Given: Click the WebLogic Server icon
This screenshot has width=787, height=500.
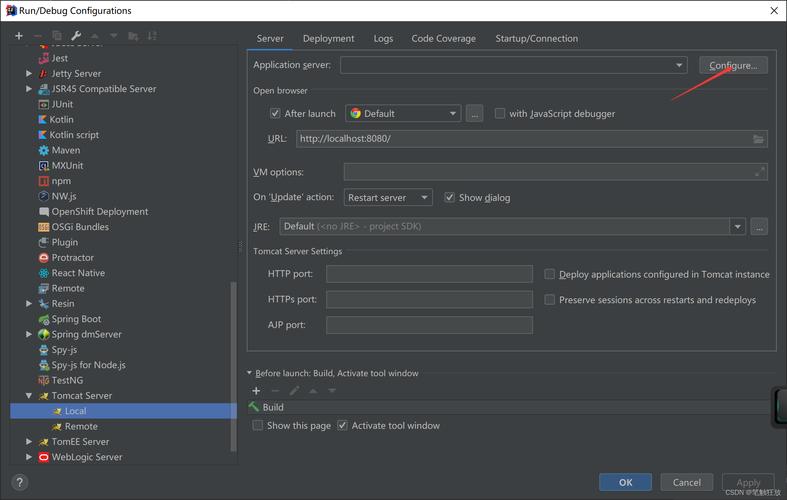Looking at the screenshot, I should point(44,457).
